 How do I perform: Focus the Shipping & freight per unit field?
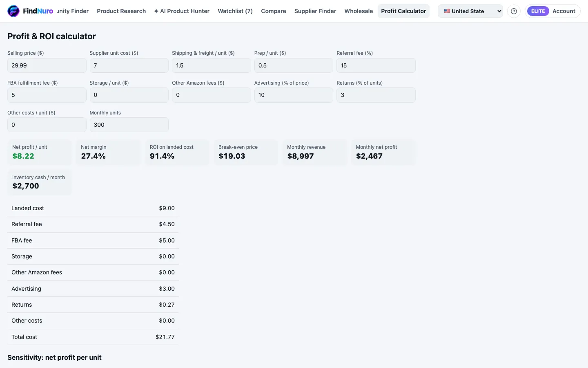pos(212,65)
